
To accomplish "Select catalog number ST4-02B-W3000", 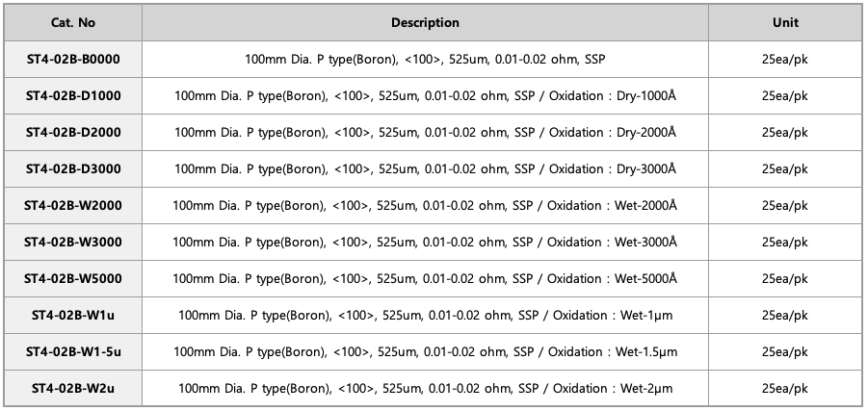I will point(73,242).
